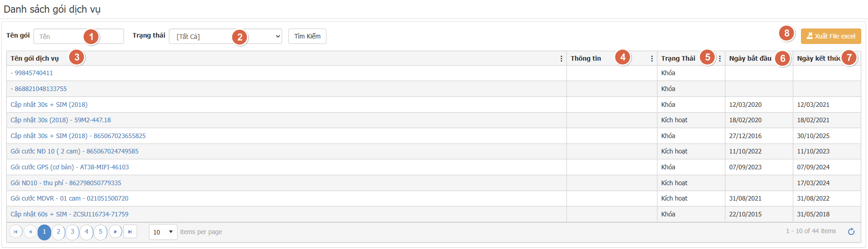The width and height of the screenshot is (868, 249).
Task: Expand the Trạng thái status dropdown
Action: point(225,36)
